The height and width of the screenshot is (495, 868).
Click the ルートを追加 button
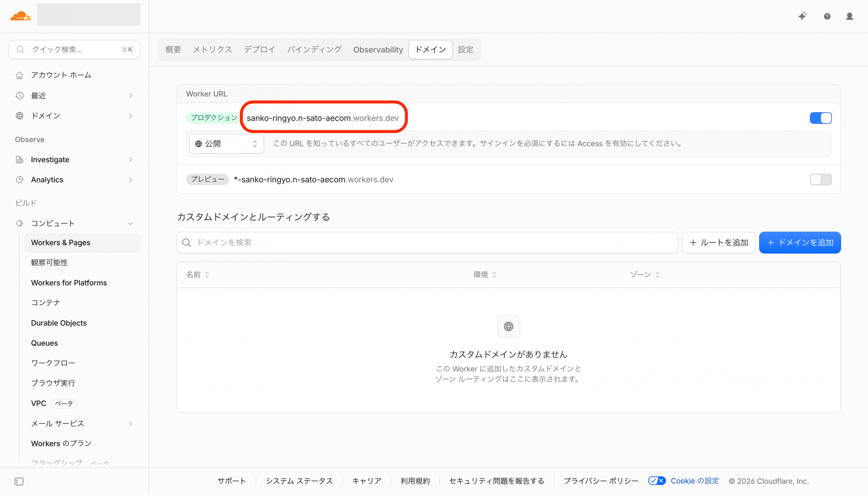pos(718,242)
